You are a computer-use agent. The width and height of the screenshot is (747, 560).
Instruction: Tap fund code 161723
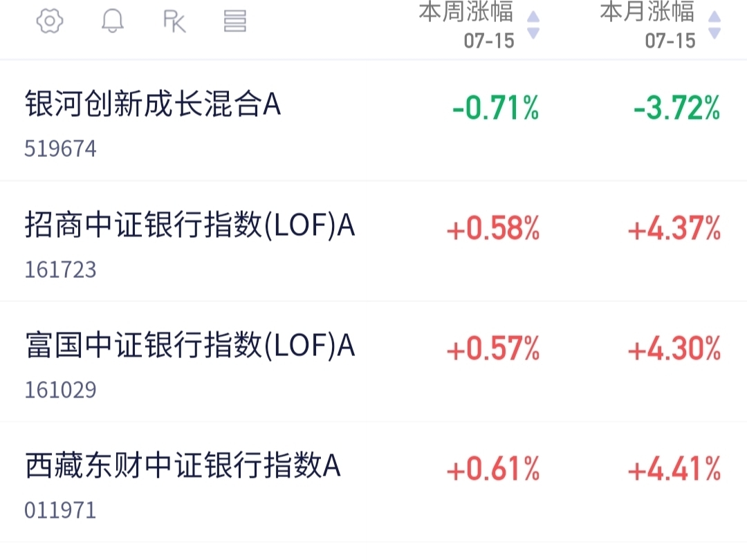click(x=60, y=270)
